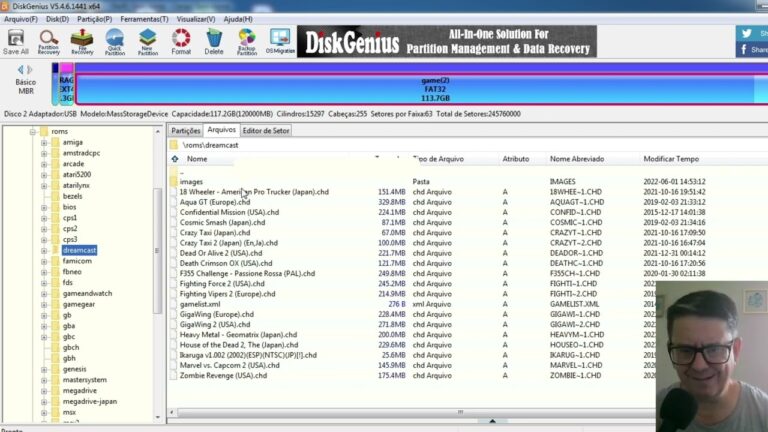The height and width of the screenshot is (432, 768).
Task: Open the Arquivo(F) menu
Action: 21,19
